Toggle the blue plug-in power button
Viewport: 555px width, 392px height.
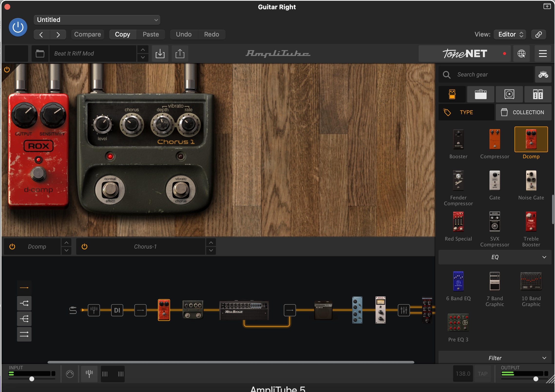[18, 27]
